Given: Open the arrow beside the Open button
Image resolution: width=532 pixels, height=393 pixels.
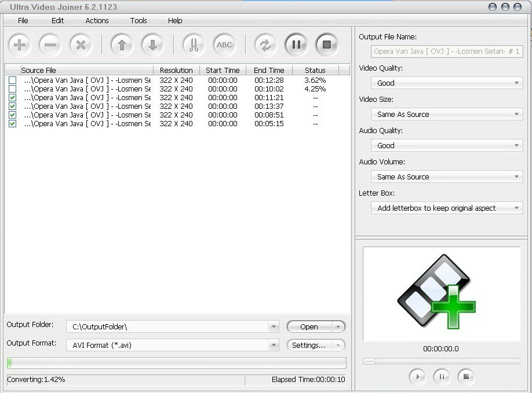Looking at the screenshot, I should (338, 326).
